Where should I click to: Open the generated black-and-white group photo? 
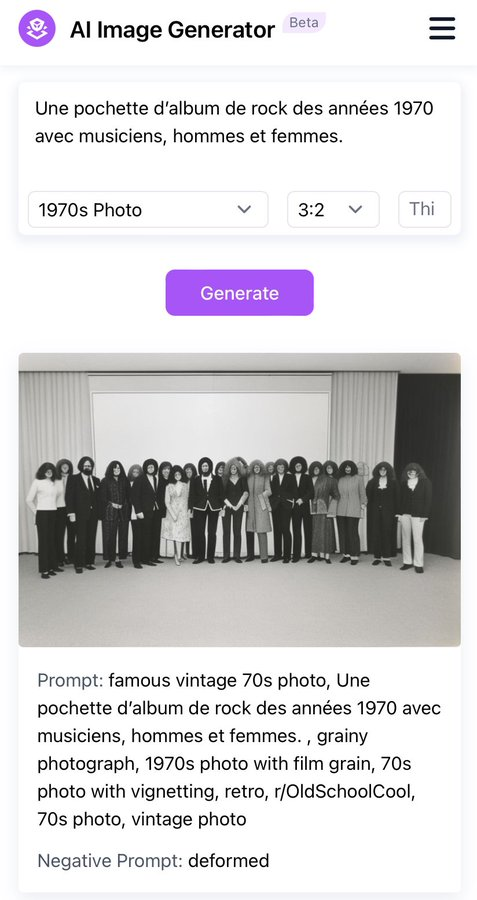(239, 499)
